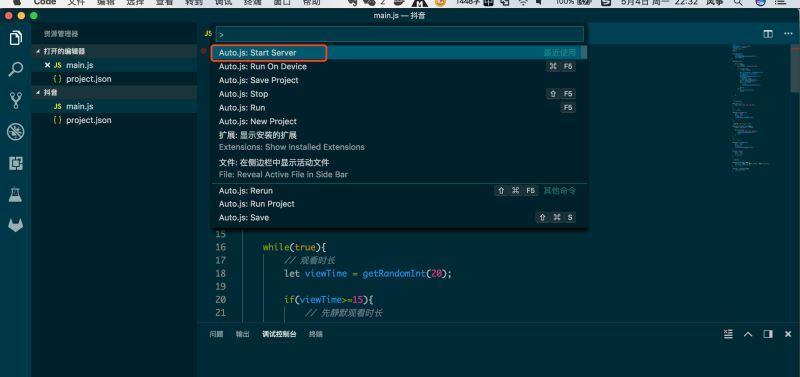The width and height of the screenshot is (800, 377).
Task: Click the command palette input field
Action: coord(399,34)
